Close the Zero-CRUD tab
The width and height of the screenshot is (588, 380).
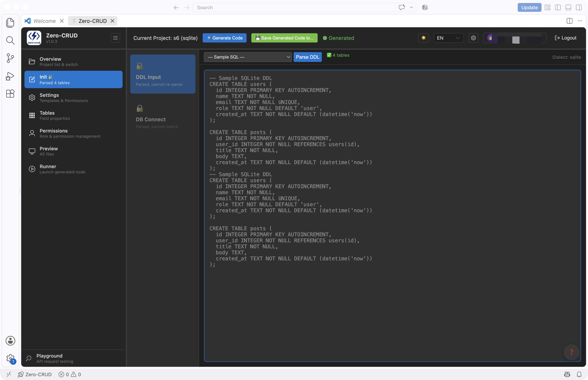[x=112, y=21]
